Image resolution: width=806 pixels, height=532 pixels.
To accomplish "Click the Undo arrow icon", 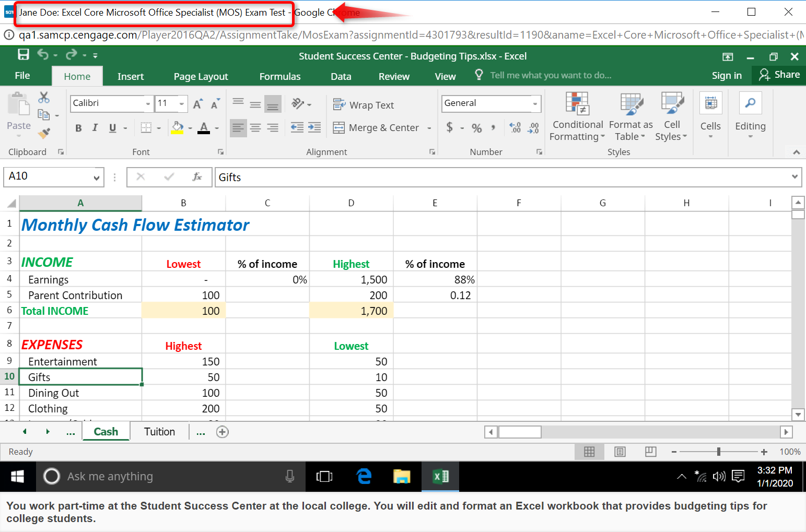I will 43,55.
